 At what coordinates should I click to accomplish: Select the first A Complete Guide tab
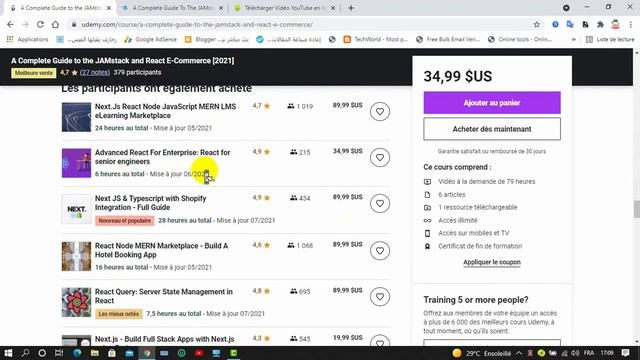coord(60,8)
